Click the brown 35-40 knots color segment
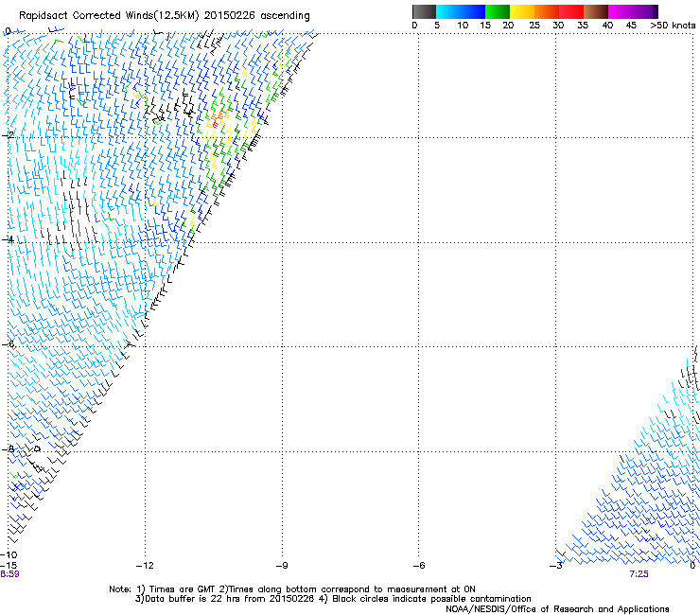 [x=596, y=11]
